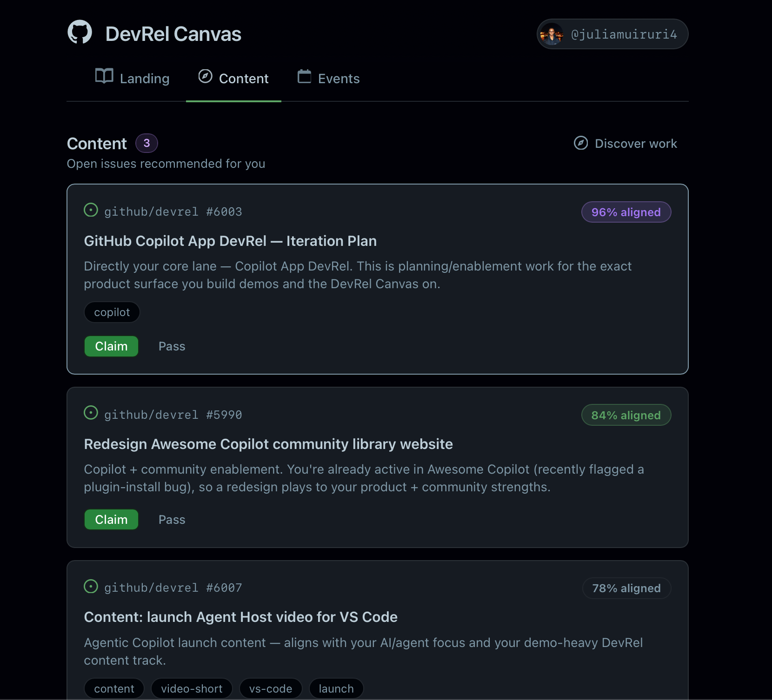Open the github/devrel #5990 reference

tap(173, 415)
